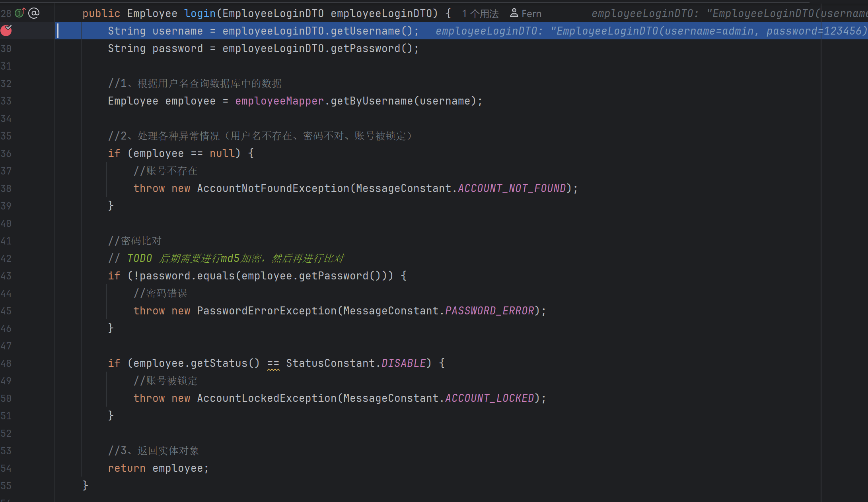Remove the red breakpoint on the username line
This screenshot has width=868, height=502.
[6, 30]
